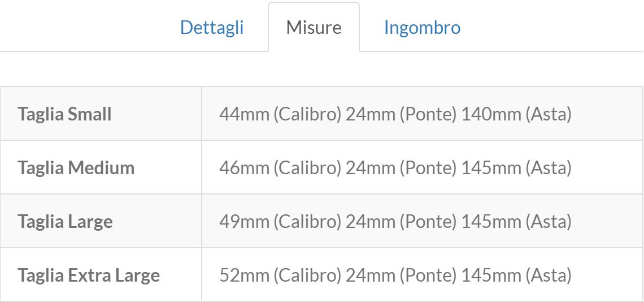Click the 24mm (Ponte) value in Medium row

(x=401, y=168)
